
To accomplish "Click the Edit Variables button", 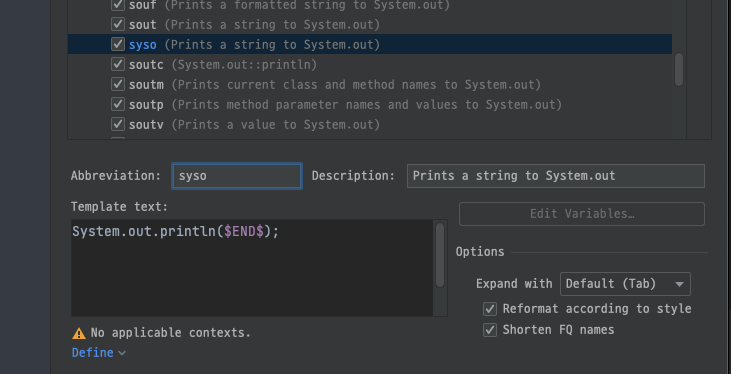I will pyautogui.click(x=581, y=214).
